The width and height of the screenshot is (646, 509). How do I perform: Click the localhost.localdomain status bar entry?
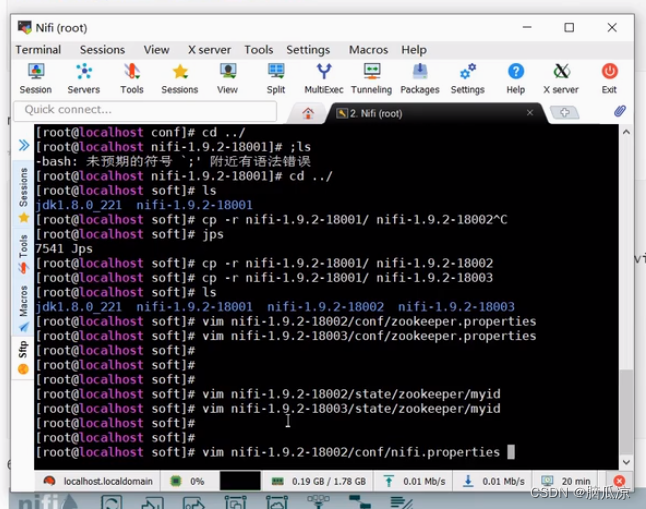coord(98,481)
